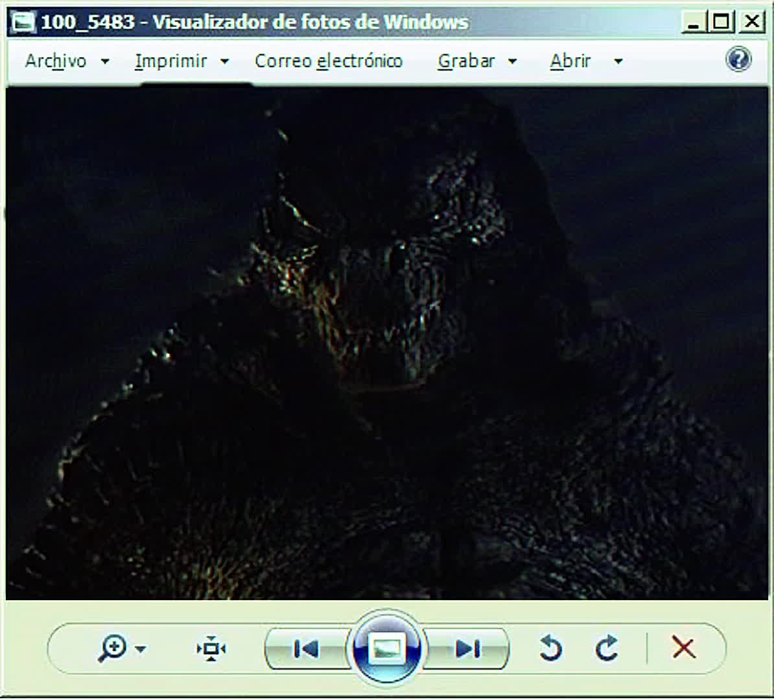This screenshot has height=700, width=774.
Task: Rotate the photo clockwise
Action: pos(607,648)
